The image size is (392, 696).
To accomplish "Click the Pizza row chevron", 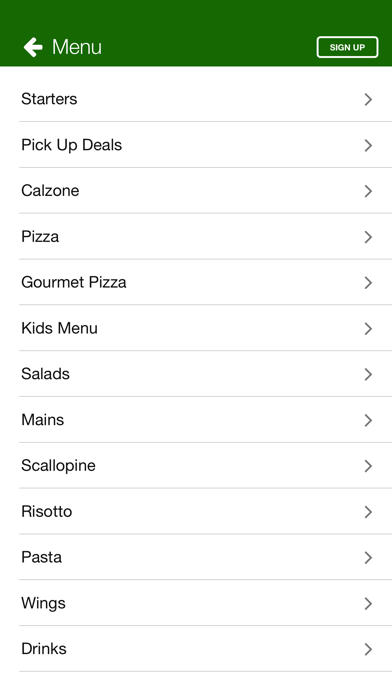I will [368, 237].
